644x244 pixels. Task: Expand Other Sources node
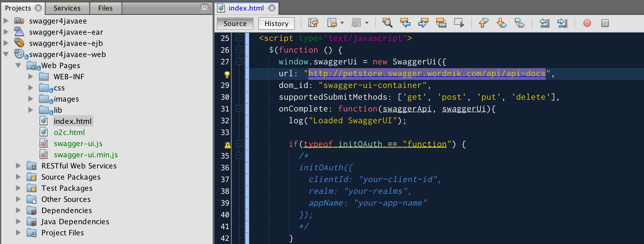tap(18, 199)
